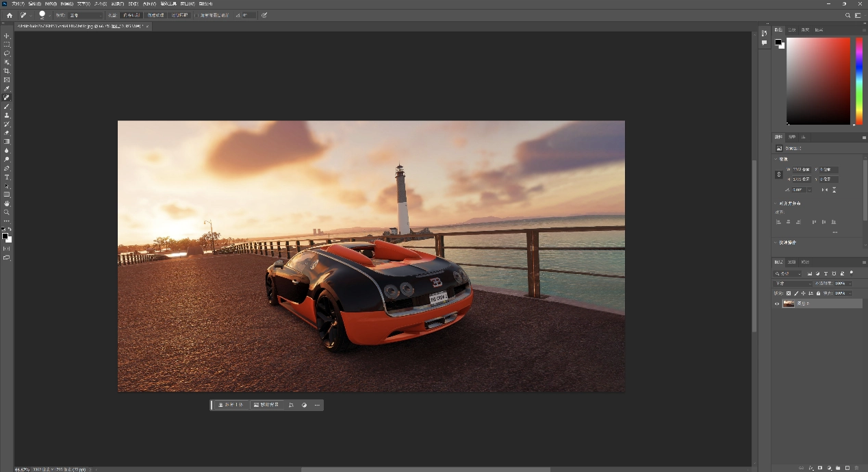
Task: Click the Remove Background button below canvas
Action: click(266, 405)
